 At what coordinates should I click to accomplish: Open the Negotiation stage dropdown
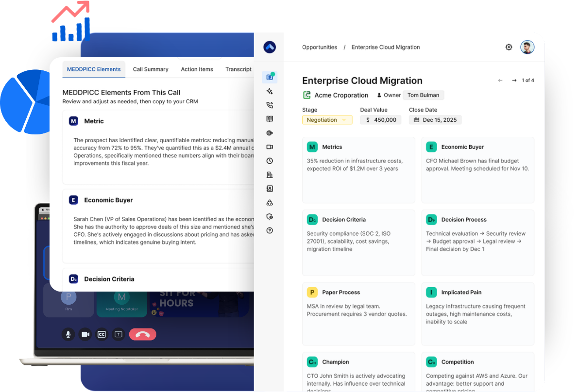(327, 119)
